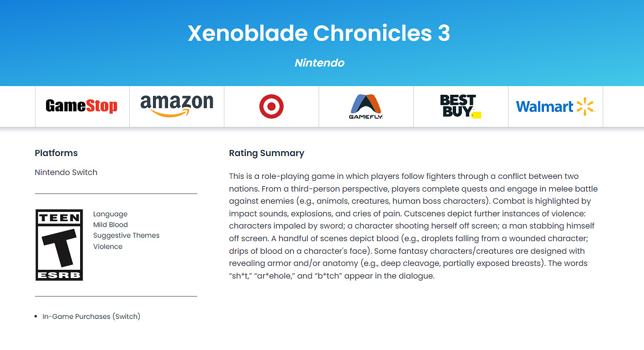Click the rating summary paragraph text

click(x=413, y=226)
